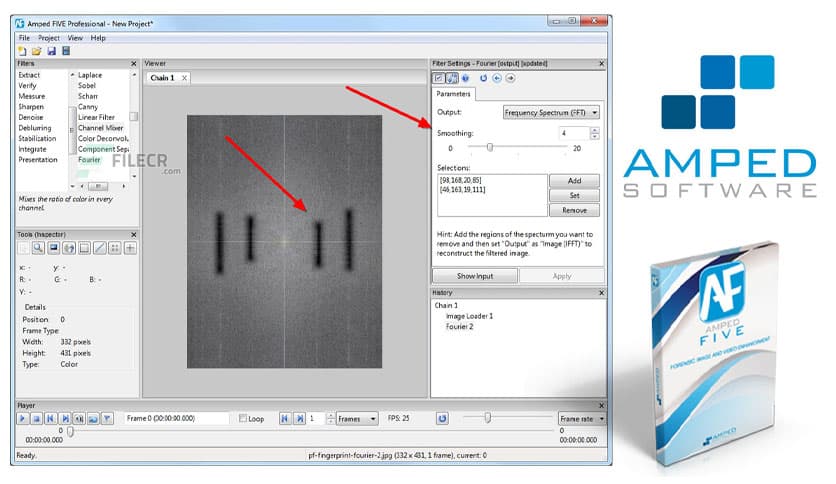Toggle second highlighted button in Filter Settings toolbar
Screen dimensions: 836x484
452,78
